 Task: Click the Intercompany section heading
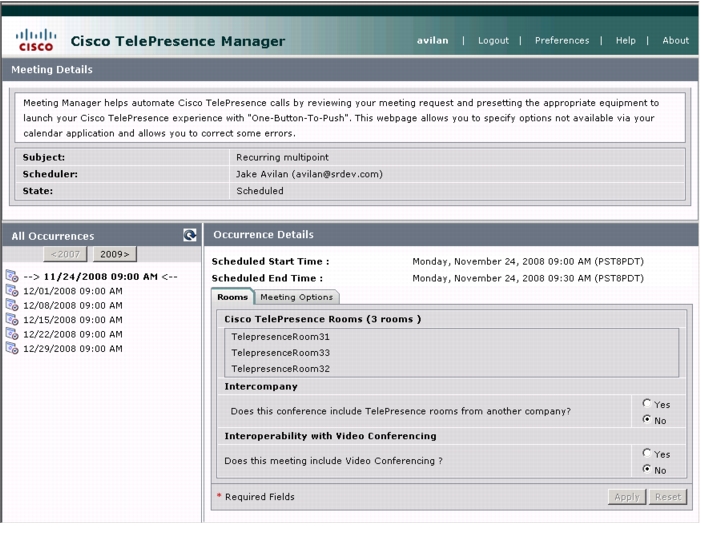[261, 387]
